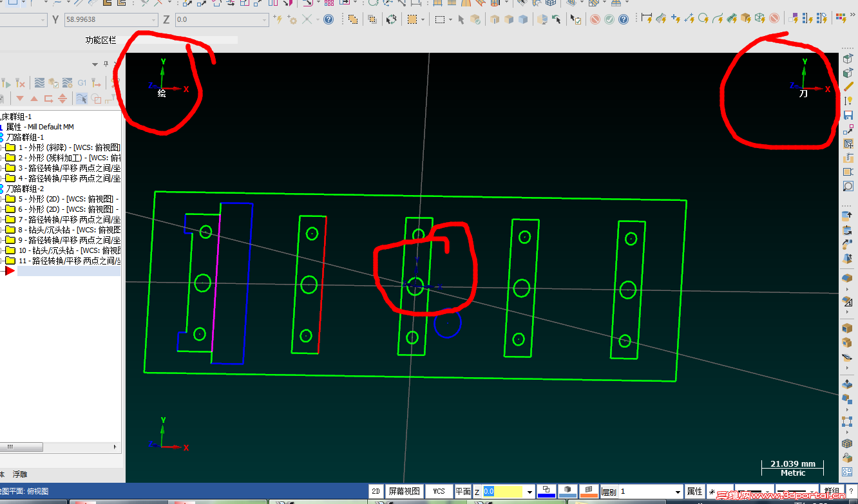Click the quick arc circle icon

703,18
